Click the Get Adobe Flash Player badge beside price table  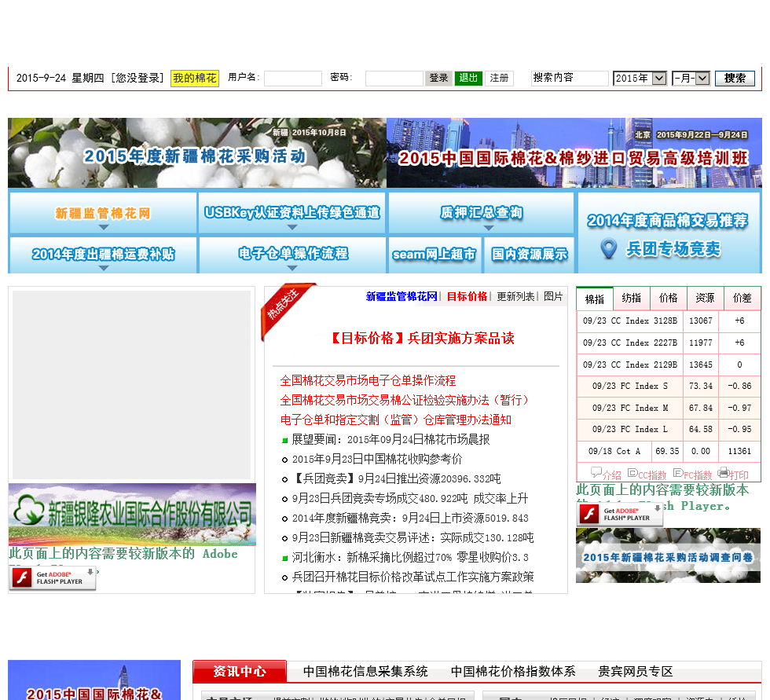(620, 515)
